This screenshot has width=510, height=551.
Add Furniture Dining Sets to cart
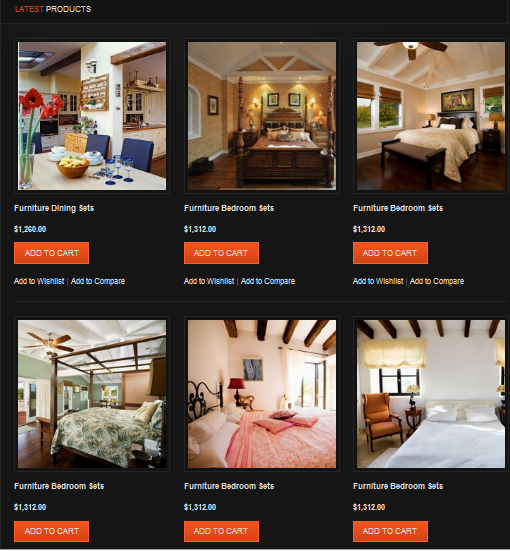[x=51, y=253]
